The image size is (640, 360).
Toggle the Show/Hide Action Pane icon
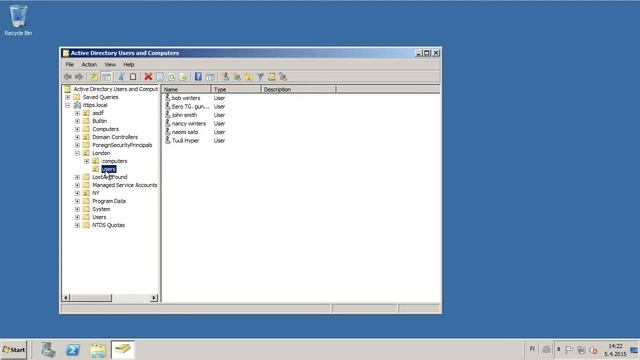[x=210, y=77]
